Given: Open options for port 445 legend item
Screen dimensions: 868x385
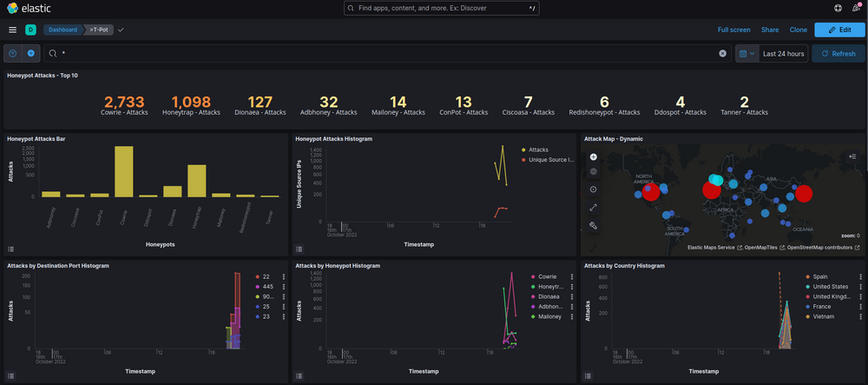Looking at the screenshot, I should [284, 287].
